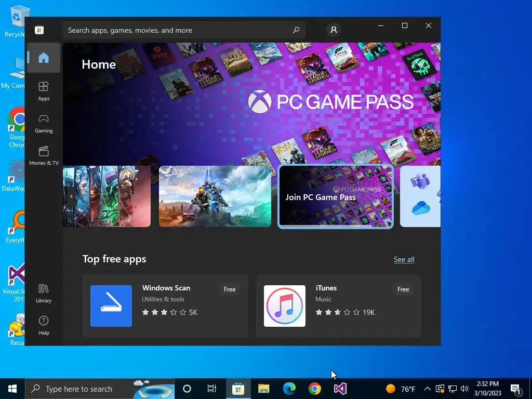Click the Store search input field
532x399 pixels.
(183, 30)
